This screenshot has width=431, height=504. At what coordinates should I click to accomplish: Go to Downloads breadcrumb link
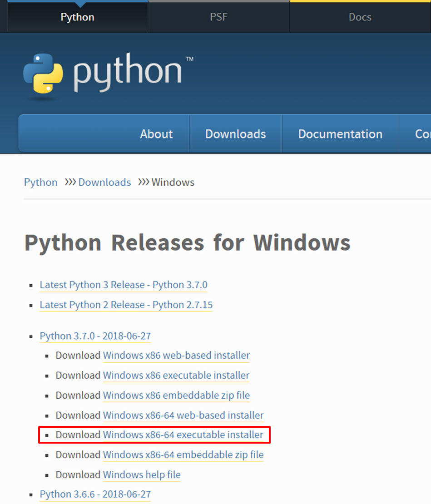(x=104, y=183)
